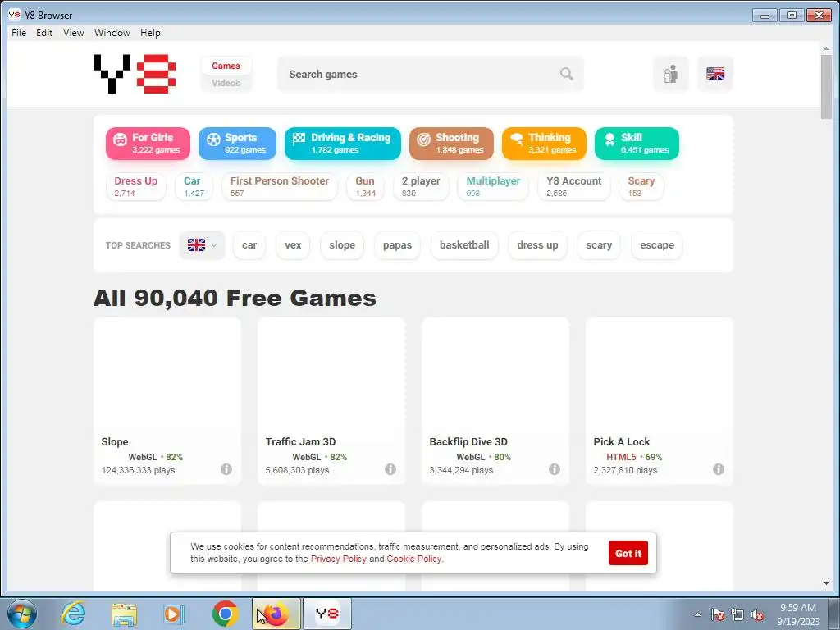The height and width of the screenshot is (630, 840).
Task: Select the Dress Up tag
Action: point(136,186)
